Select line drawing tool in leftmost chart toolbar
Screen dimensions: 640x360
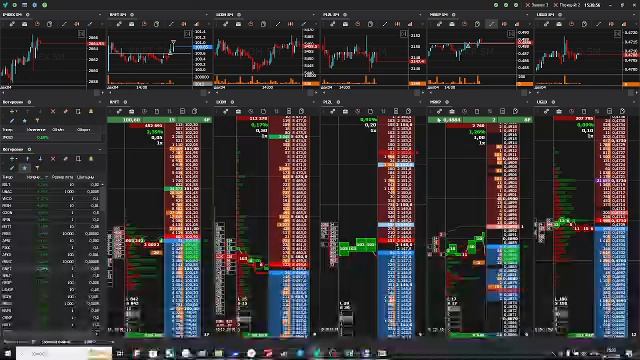point(64,24)
